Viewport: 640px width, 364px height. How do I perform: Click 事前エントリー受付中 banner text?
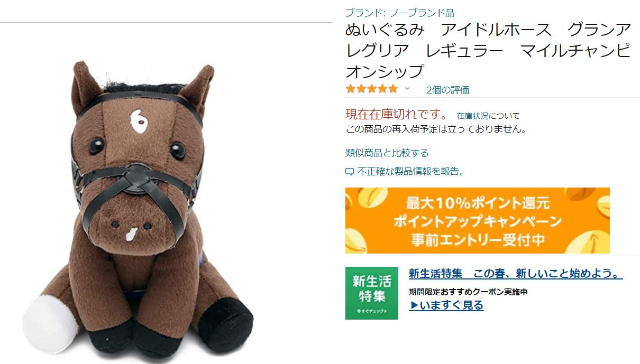(x=478, y=239)
